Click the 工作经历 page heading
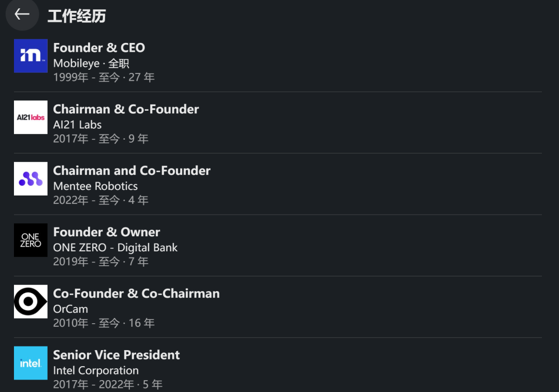 click(77, 16)
